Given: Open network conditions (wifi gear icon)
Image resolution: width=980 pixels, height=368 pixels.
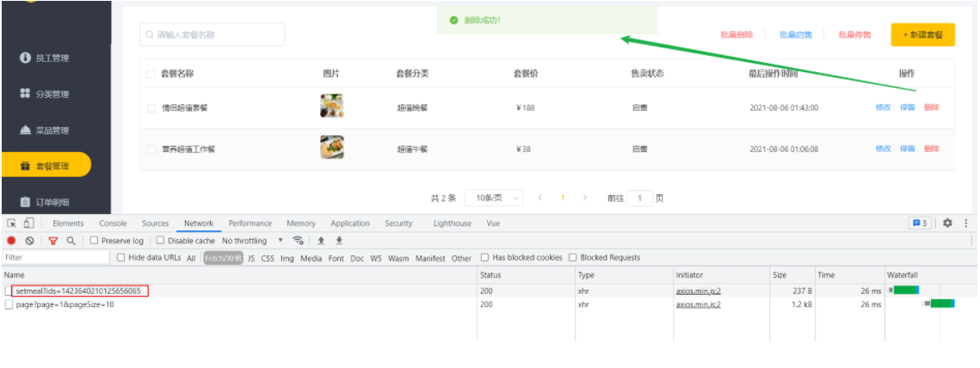Looking at the screenshot, I should [x=299, y=241].
